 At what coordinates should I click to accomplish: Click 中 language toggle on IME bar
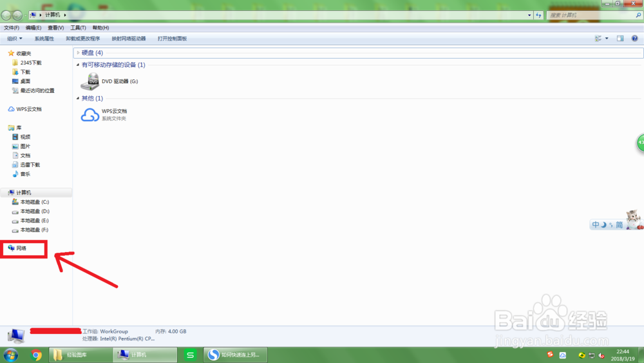[x=596, y=225]
